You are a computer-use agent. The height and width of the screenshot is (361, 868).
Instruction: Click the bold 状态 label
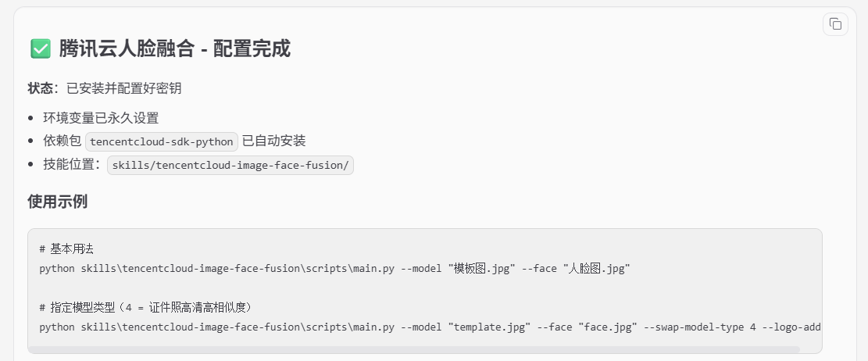point(41,88)
